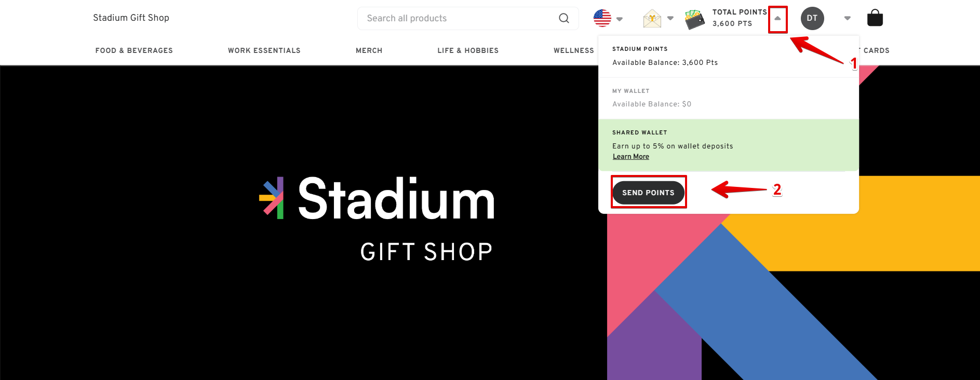Click the wallet with cash icon
980x380 pixels.
pos(695,19)
